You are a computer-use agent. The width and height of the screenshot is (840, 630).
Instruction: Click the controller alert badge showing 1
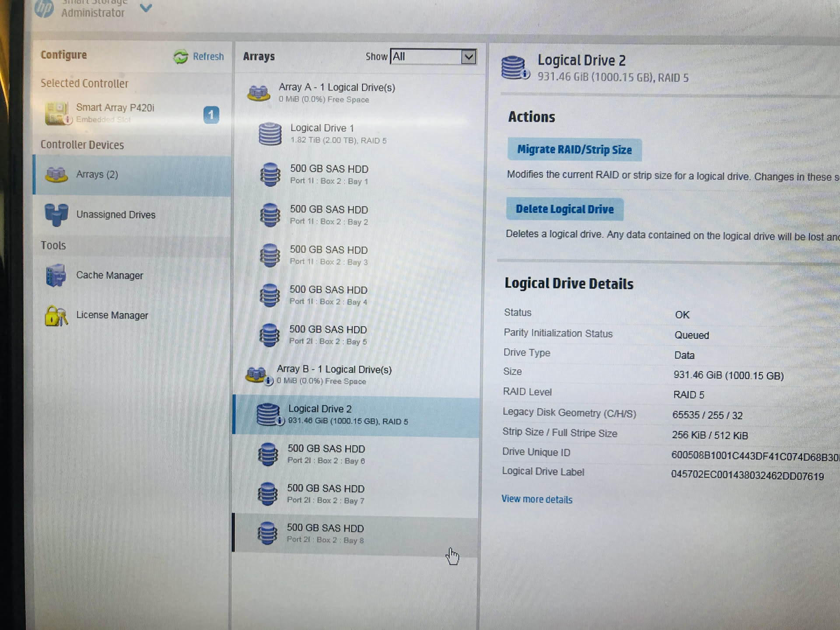coord(211,115)
